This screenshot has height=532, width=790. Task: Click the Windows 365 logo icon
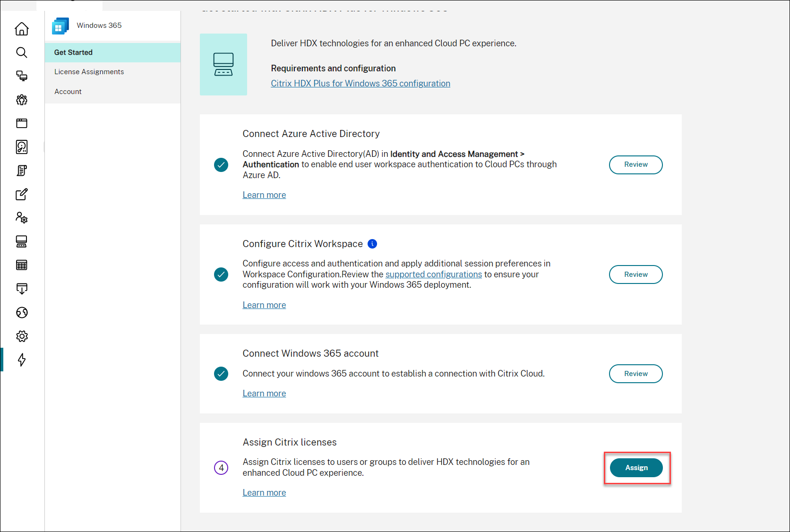coord(60,26)
